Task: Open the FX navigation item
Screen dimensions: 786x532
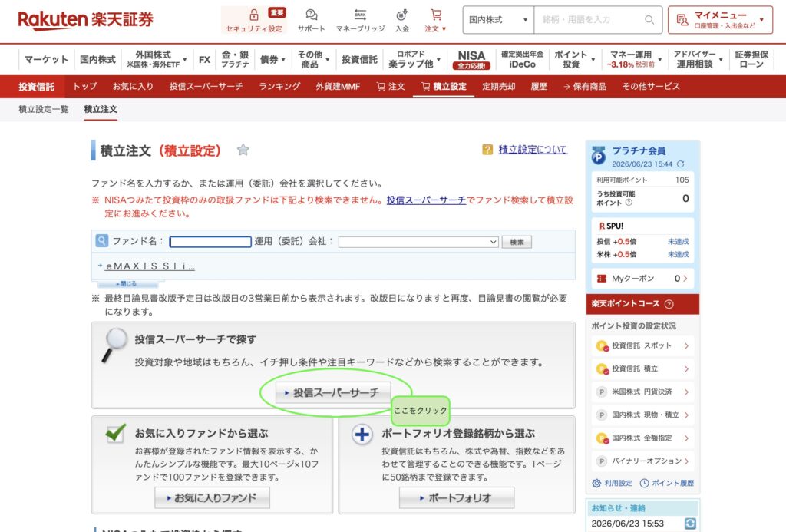Action: [x=204, y=59]
